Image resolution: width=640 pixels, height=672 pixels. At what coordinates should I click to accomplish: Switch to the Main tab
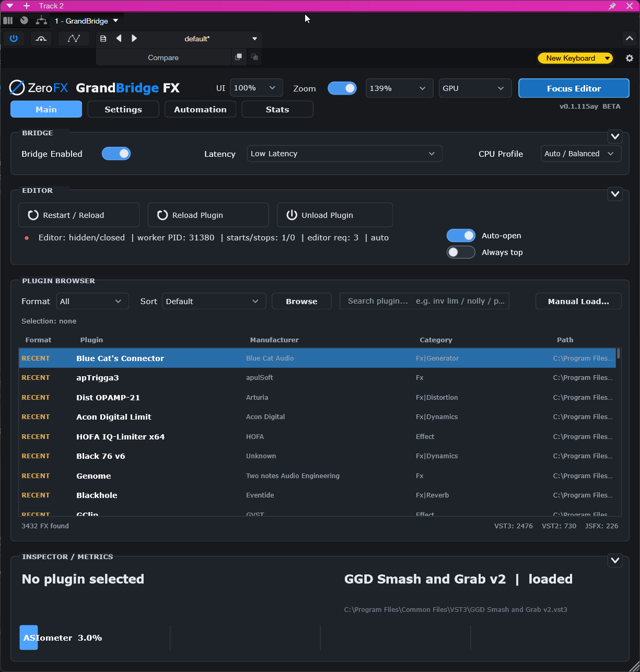point(46,109)
